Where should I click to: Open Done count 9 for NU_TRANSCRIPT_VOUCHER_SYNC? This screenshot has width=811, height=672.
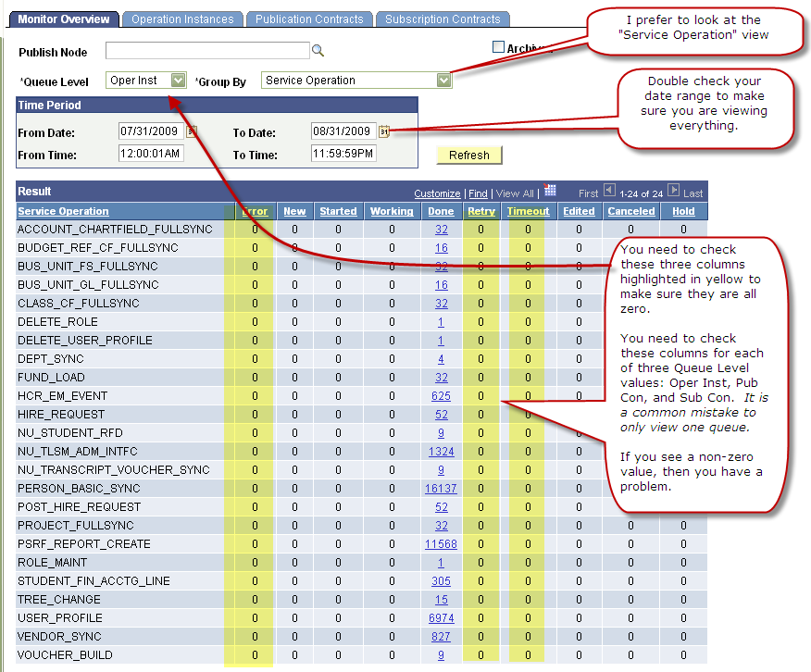point(441,470)
